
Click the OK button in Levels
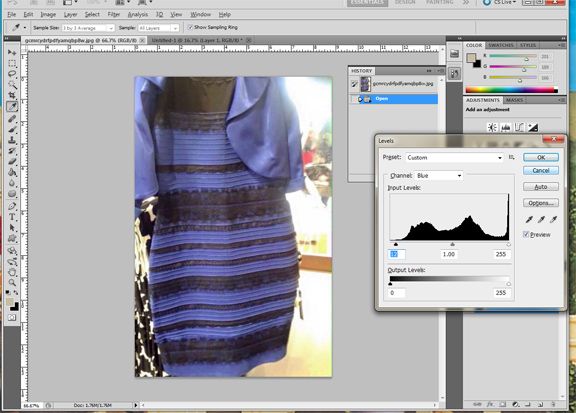541,157
